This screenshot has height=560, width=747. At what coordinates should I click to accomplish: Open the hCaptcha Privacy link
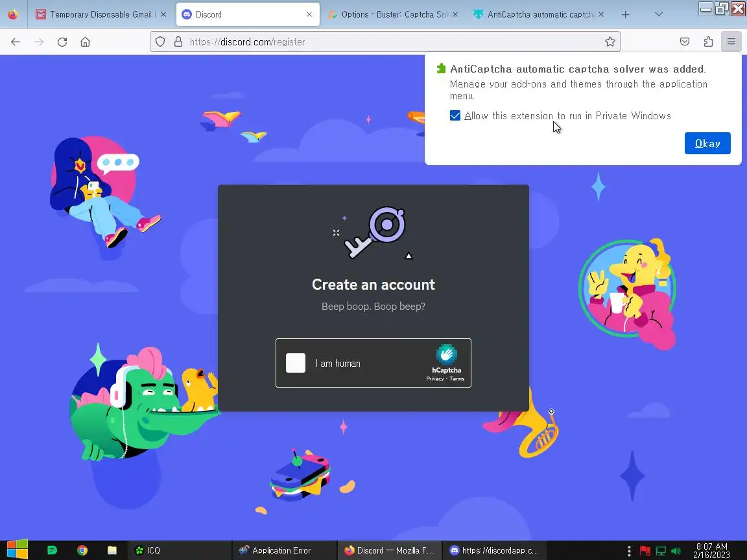pos(434,379)
